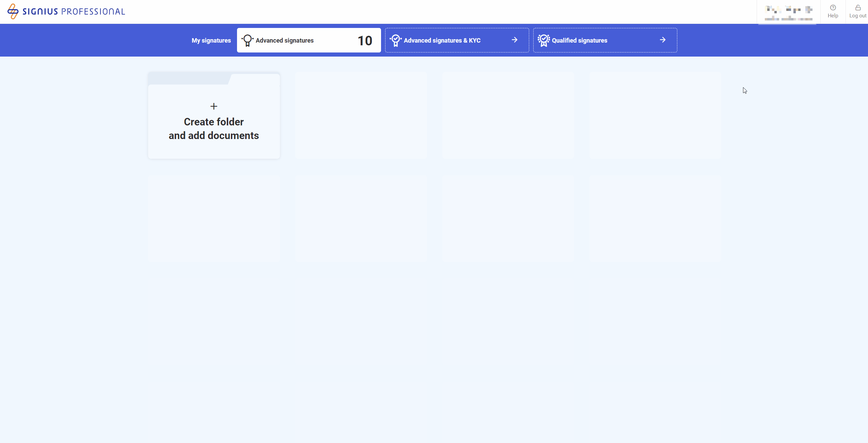Click the Advanced signatures & KYC badge icon
868x443 pixels.
click(395, 41)
